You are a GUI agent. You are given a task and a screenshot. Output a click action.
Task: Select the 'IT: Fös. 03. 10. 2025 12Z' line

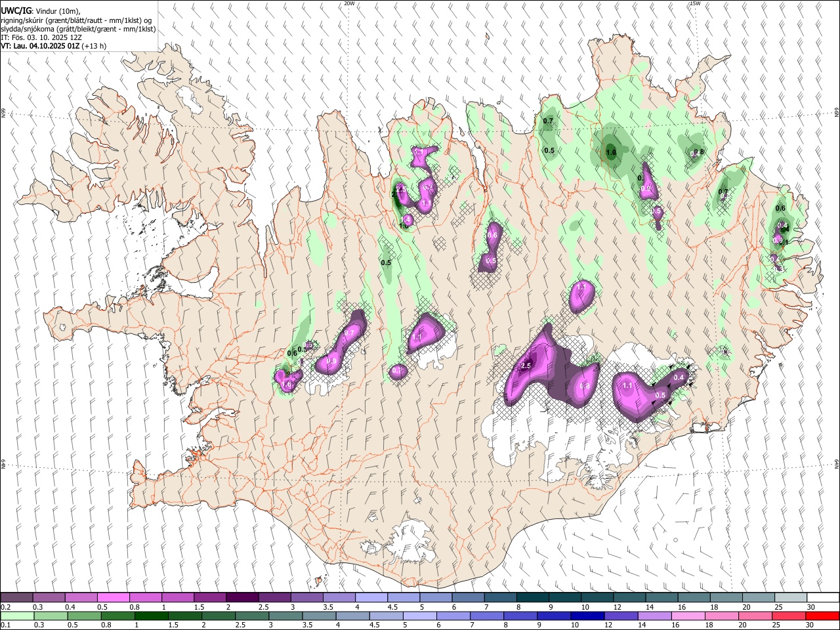(x=41, y=37)
